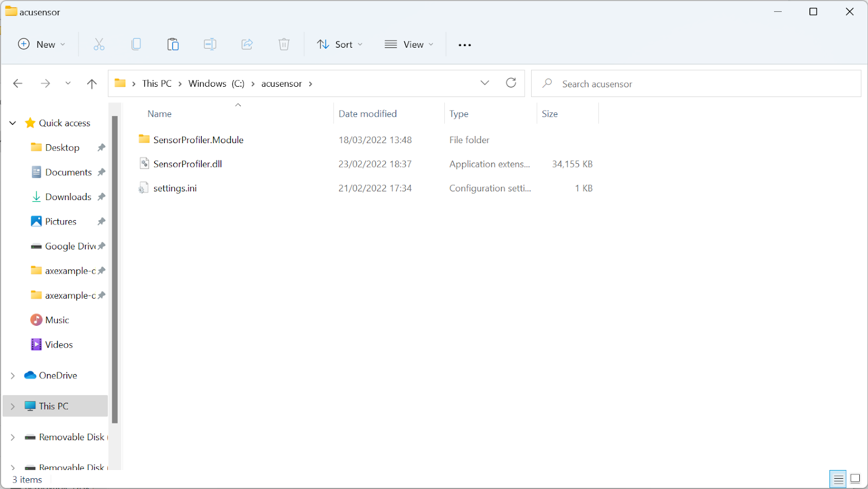Open Google Drive in sidebar

click(71, 246)
